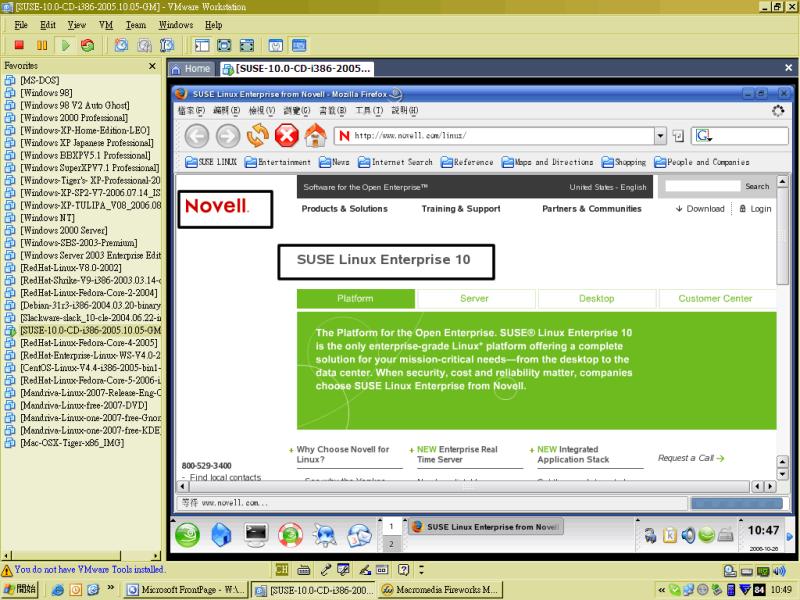Open the lifebuoy help center icon
Image resolution: width=800 pixels, height=600 pixels.
(290, 535)
